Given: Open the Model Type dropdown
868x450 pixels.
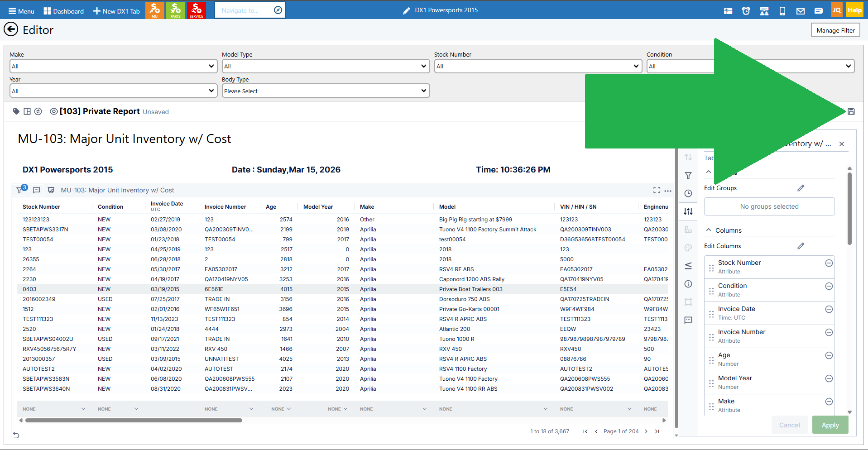Looking at the screenshot, I should click(326, 66).
